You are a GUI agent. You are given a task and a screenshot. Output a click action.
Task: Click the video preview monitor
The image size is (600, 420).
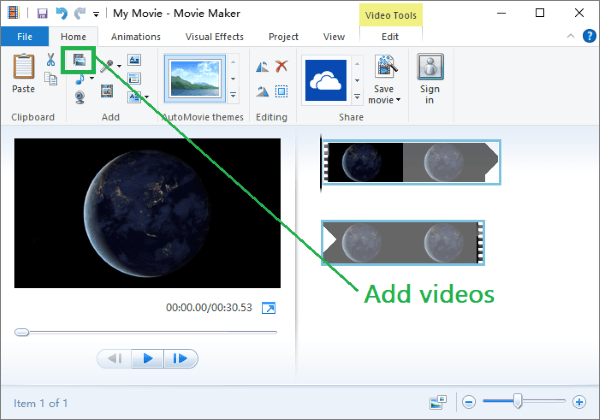(x=147, y=213)
